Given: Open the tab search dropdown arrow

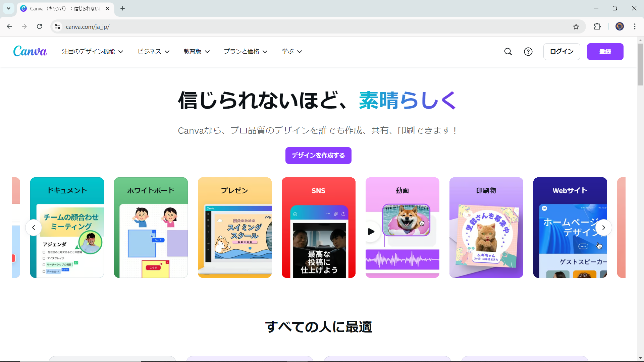Looking at the screenshot, I should 8,8.
